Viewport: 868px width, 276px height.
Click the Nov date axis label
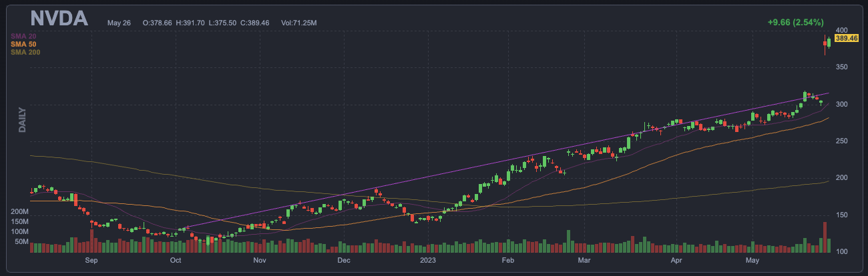(x=260, y=261)
